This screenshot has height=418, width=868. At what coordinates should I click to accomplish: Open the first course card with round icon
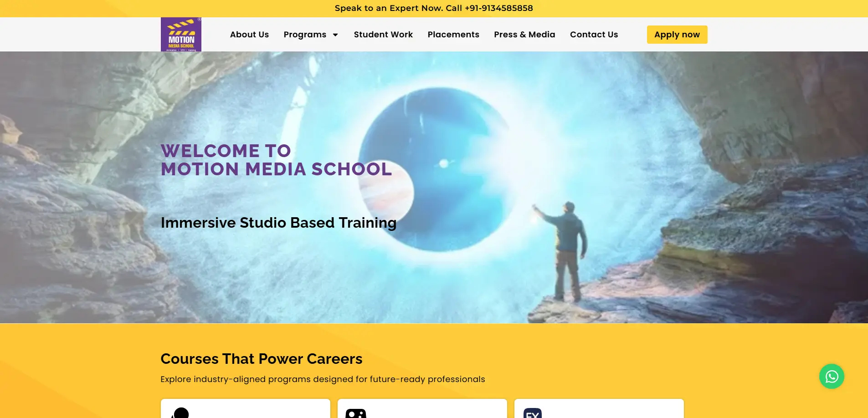click(246, 408)
